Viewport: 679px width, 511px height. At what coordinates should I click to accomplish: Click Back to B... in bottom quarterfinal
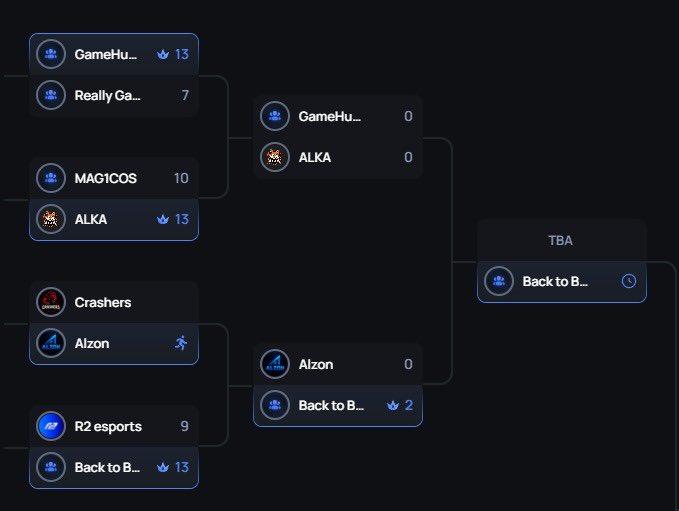(x=107, y=467)
